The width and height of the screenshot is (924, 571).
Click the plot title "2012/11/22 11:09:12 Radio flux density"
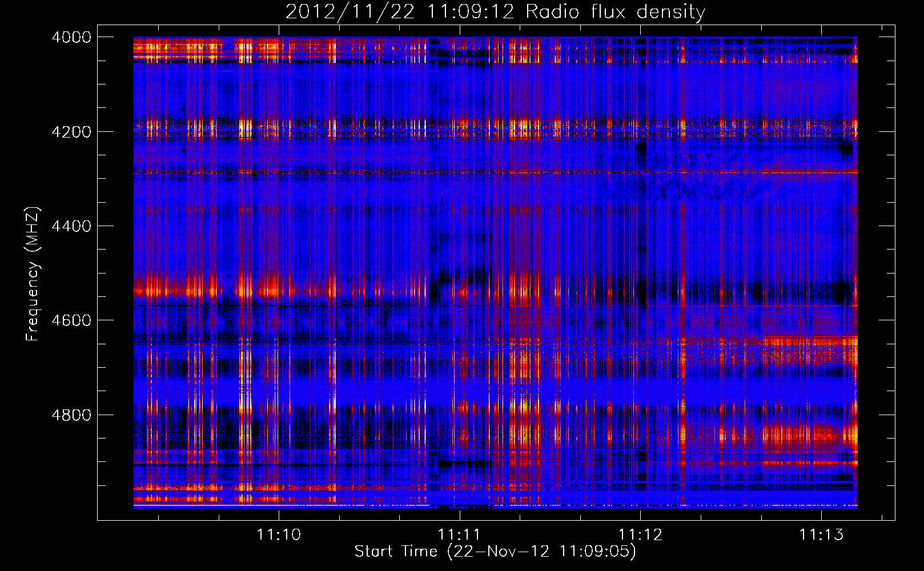coord(495,12)
